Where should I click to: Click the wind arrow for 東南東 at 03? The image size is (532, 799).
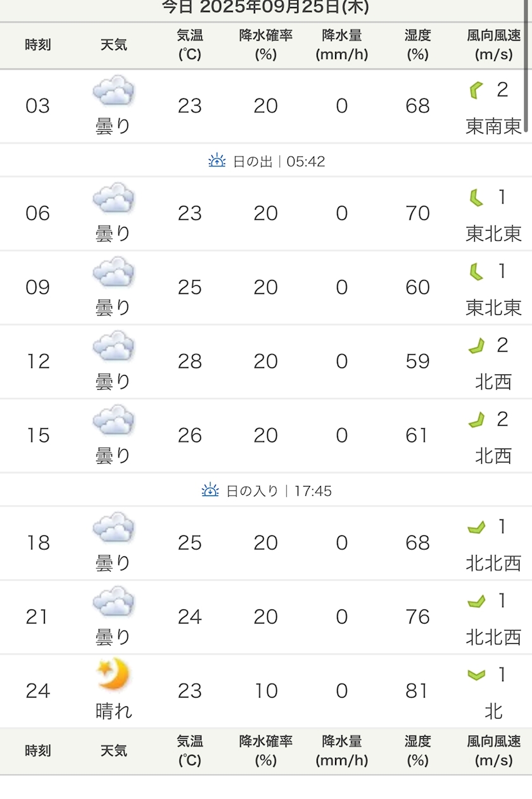click(474, 91)
